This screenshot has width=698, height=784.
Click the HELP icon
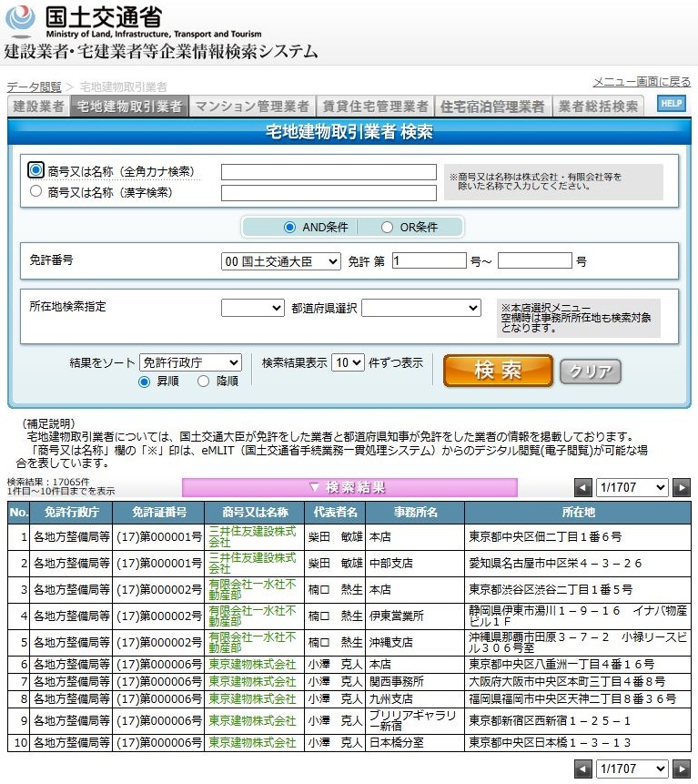671,104
